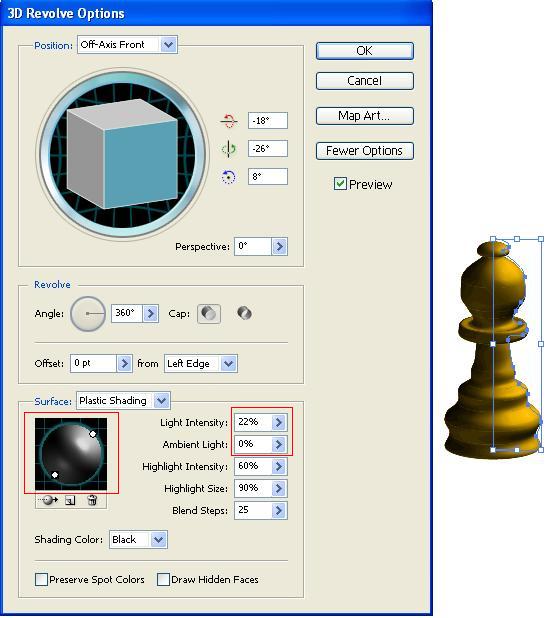558x618 pixels.
Task: Open Map Art dialog
Action: pos(365,116)
